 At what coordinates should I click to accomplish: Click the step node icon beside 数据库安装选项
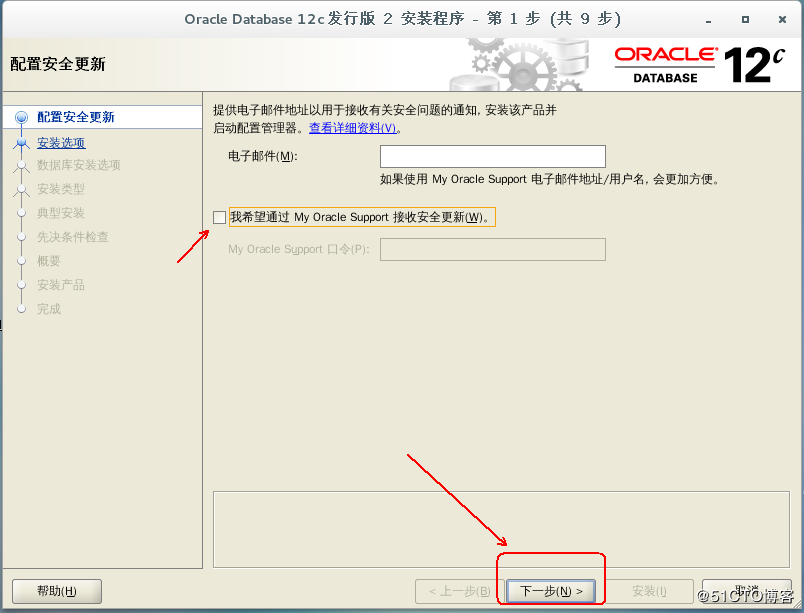pyautogui.click(x=22, y=166)
